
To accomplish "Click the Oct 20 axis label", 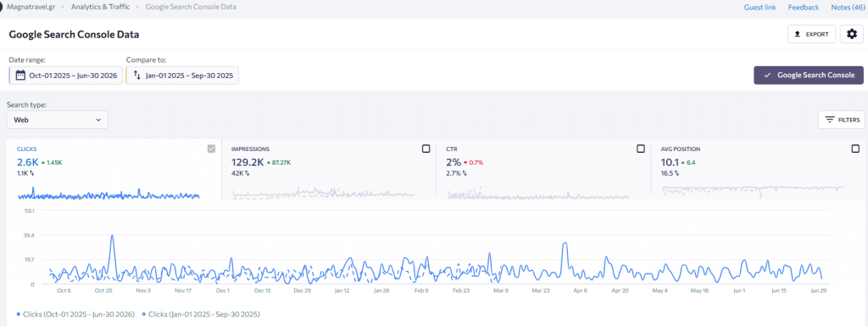I will pyautogui.click(x=103, y=290).
